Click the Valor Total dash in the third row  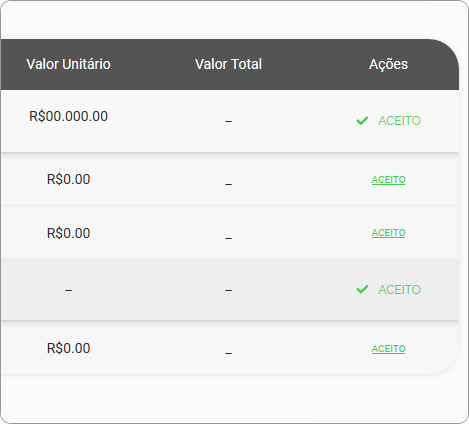(228, 238)
